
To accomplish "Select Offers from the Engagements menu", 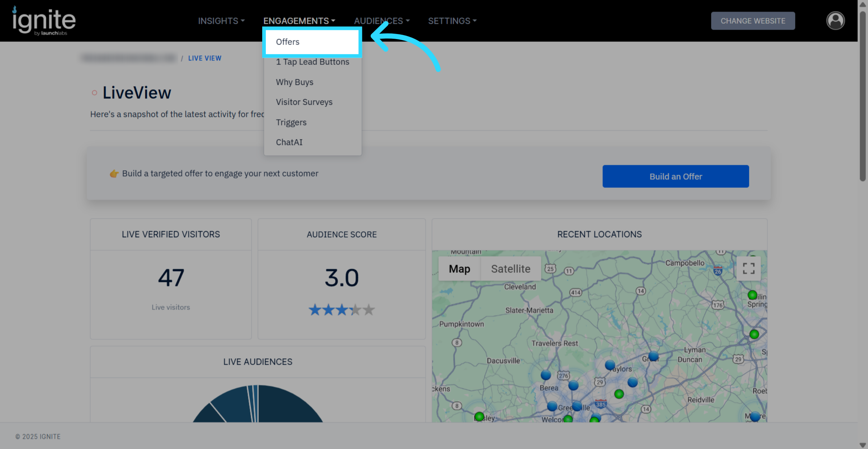I will coord(288,42).
